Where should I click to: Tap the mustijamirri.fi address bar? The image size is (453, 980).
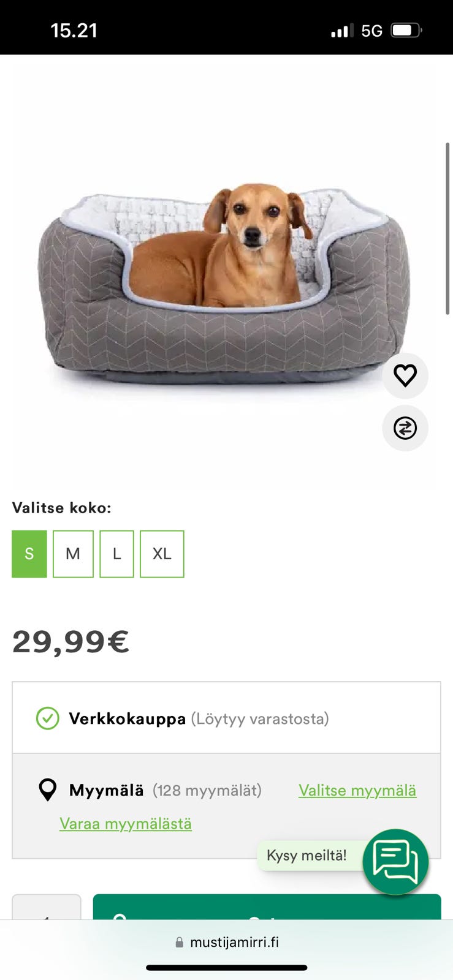(227, 942)
